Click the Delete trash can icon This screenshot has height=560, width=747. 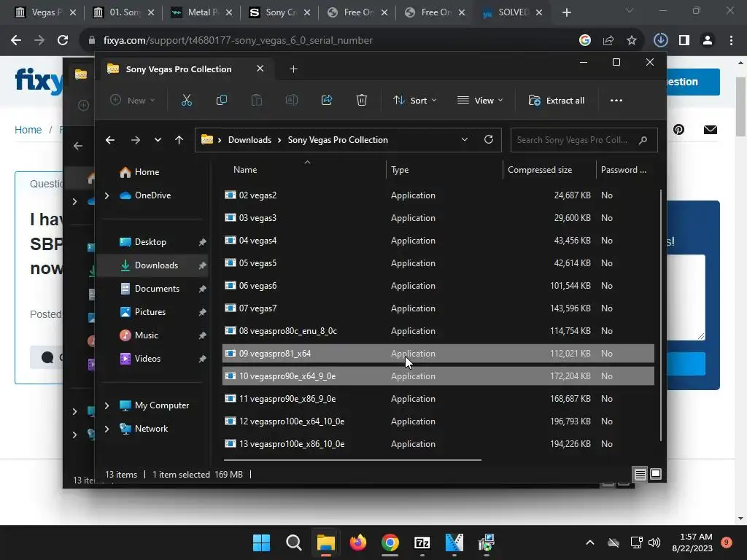pyautogui.click(x=362, y=101)
